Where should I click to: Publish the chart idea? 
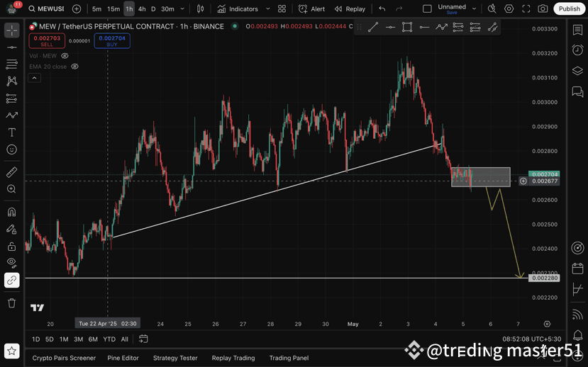pyautogui.click(x=570, y=9)
